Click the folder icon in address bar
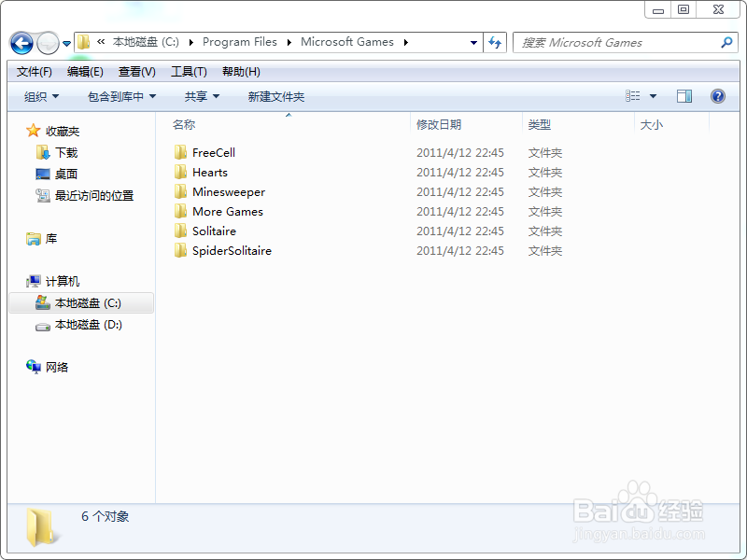The image size is (747, 560). [84, 42]
